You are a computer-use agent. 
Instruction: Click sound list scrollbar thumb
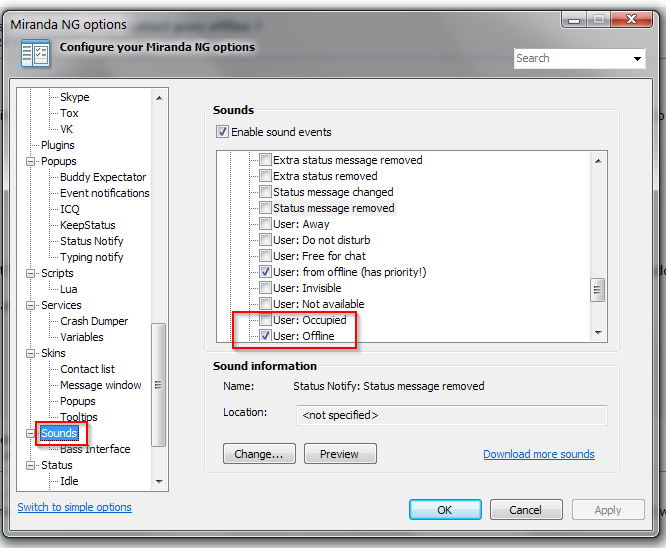coord(598,290)
